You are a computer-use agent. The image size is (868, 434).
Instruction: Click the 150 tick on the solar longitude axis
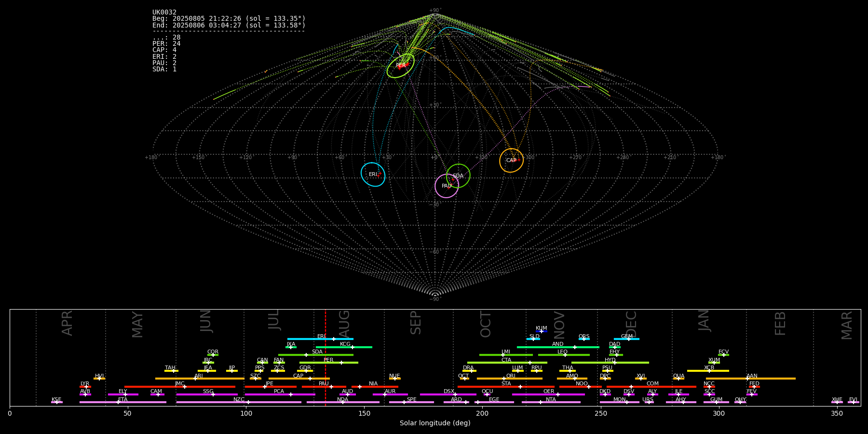click(364, 413)
